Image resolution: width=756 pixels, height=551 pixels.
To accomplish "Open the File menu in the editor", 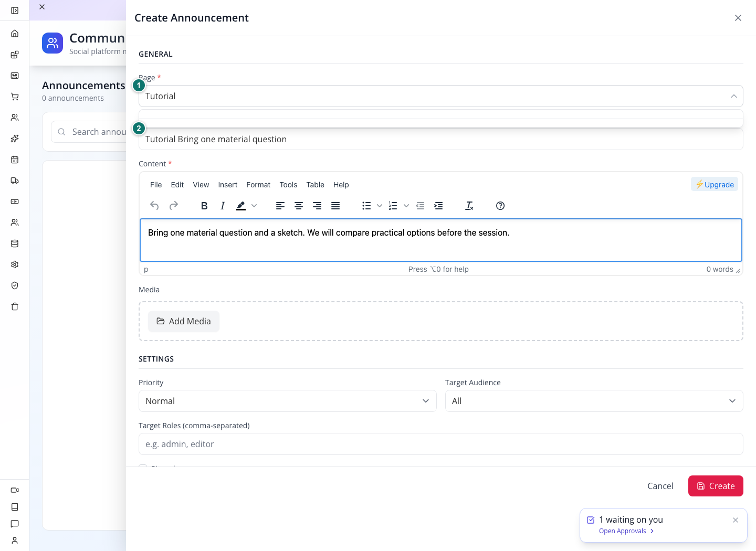I will pyautogui.click(x=156, y=185).
